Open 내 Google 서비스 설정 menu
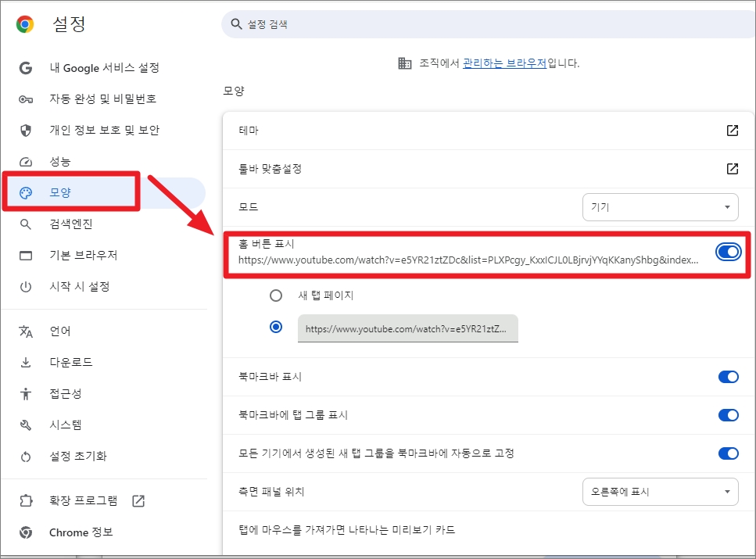 tap(104, 68)
